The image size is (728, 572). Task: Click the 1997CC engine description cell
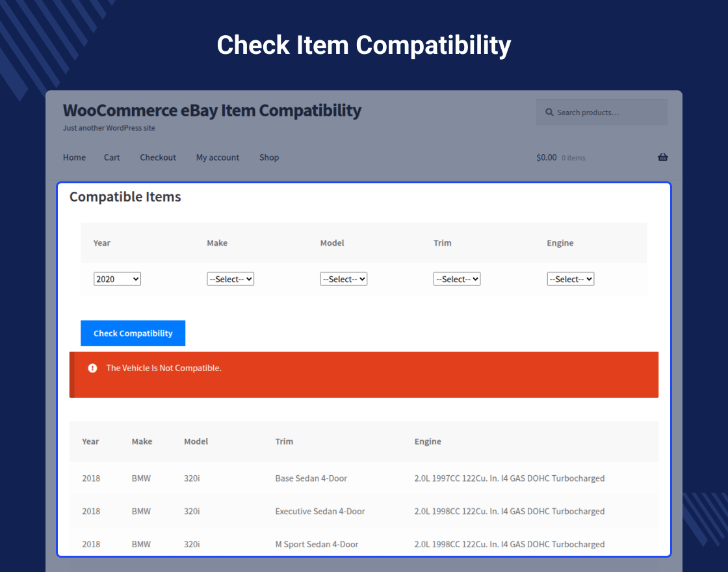click(x=510, y=478)
